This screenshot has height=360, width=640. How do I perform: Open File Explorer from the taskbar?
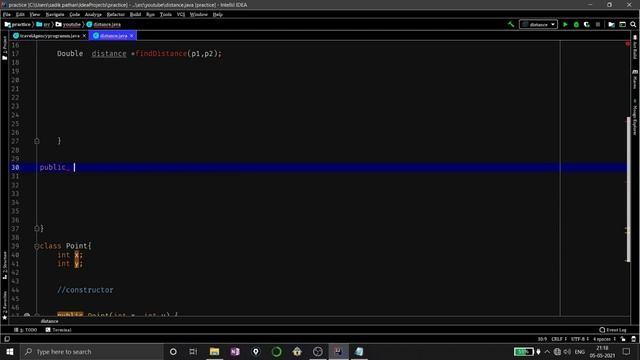pos(214,351)
